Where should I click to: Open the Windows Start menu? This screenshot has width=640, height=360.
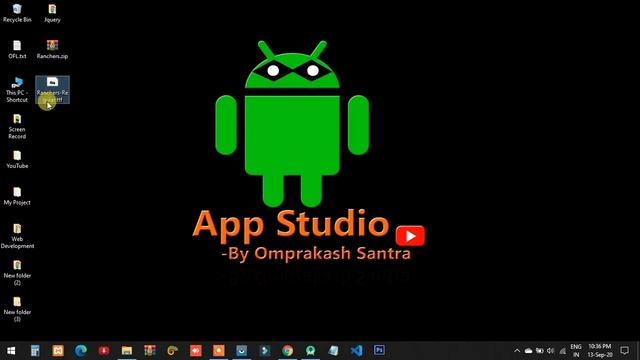tap(11, 351)
